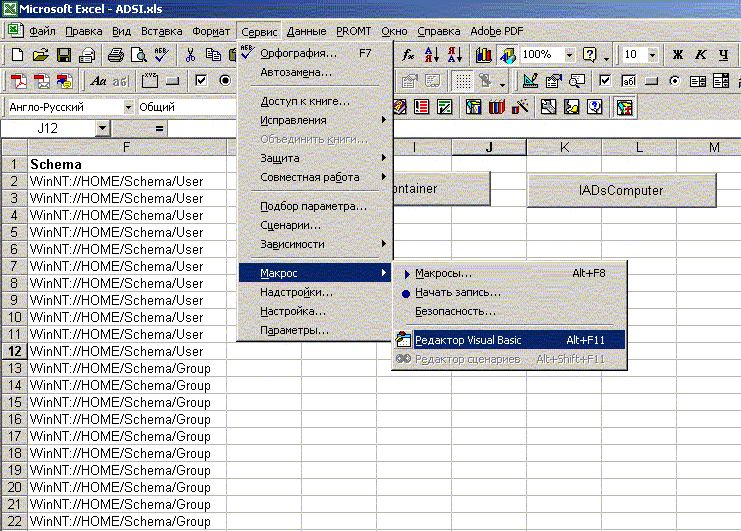
Task: Open font size 10 dropdown arrow
Action: [652, 55]
